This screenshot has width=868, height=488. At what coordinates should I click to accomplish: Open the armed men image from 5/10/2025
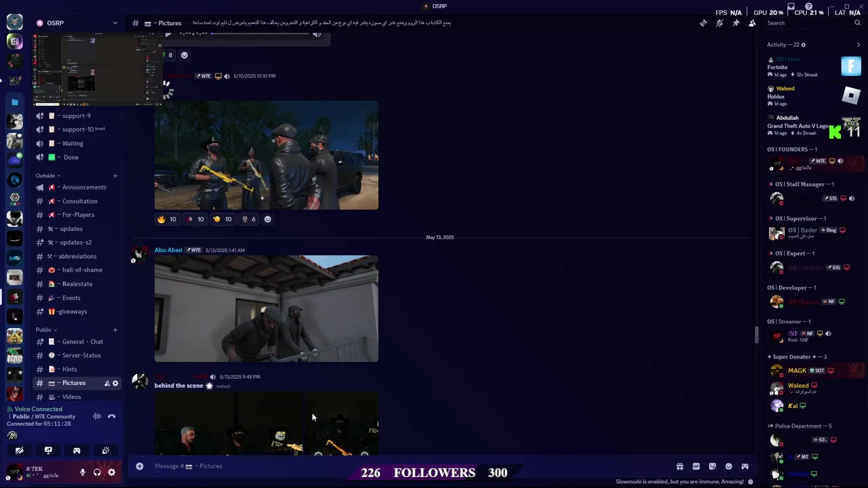[267, 155]
